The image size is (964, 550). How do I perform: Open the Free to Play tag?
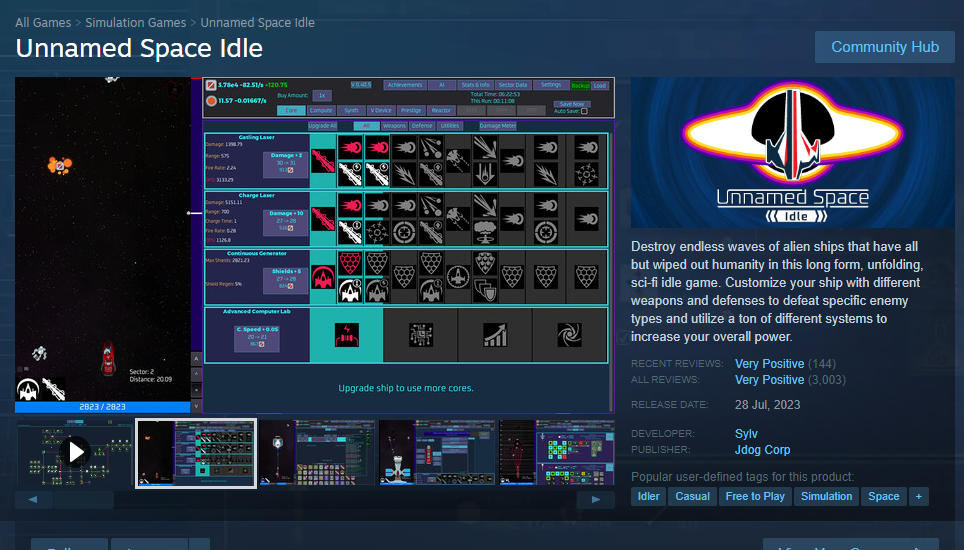pyautogui.click(x=755, y=497)
